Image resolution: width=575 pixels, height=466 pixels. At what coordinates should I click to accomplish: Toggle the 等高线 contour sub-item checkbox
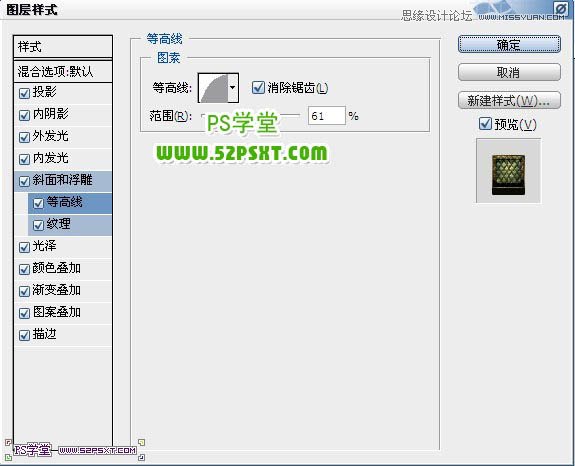coord(38,203)
